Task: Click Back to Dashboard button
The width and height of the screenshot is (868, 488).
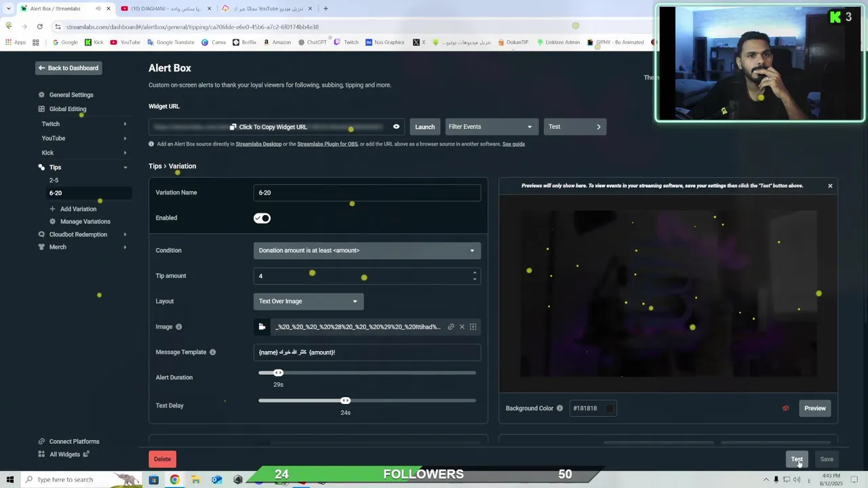Action: click(68, 68)
